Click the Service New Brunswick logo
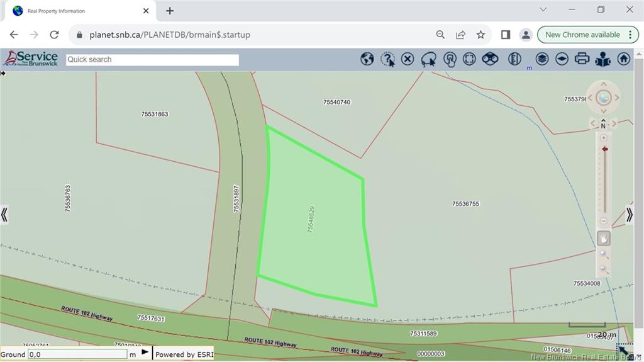Image resolution: width=644 pixels, height=362 pixels. (31, 59)
